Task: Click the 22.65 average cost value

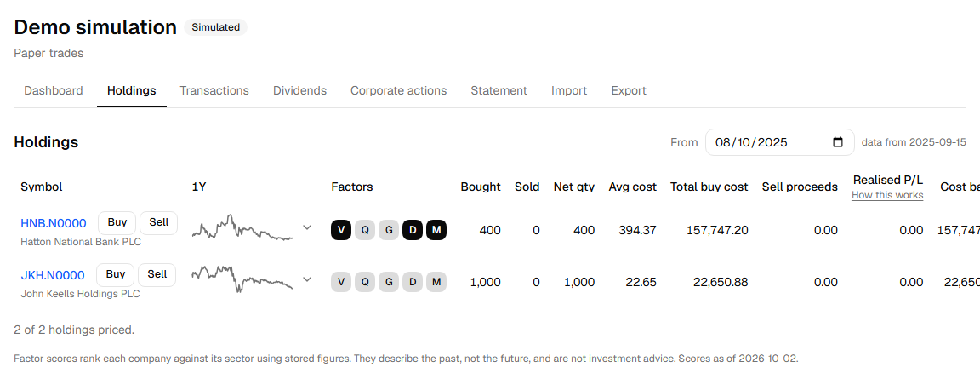Action: [x=641, y=282]
